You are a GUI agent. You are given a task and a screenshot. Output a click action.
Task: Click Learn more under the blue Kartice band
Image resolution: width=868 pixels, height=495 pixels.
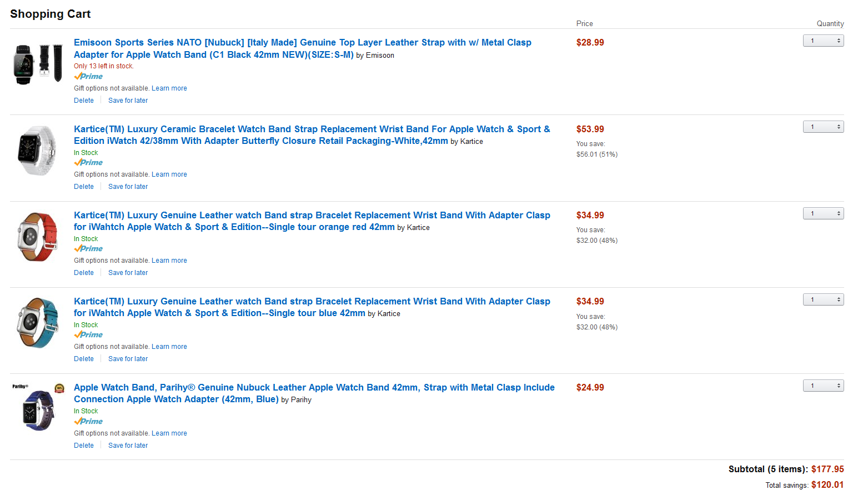click(x=169, y=347)
